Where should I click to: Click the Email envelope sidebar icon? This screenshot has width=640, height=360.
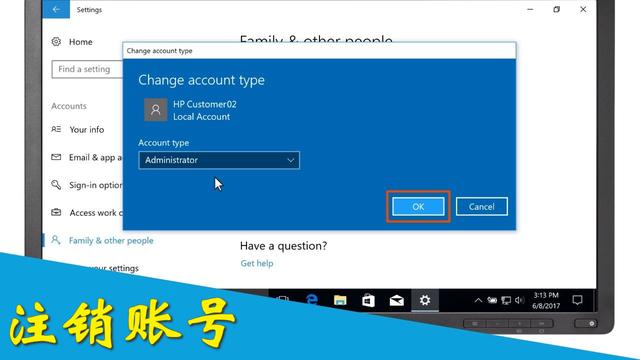coord(56,157)
